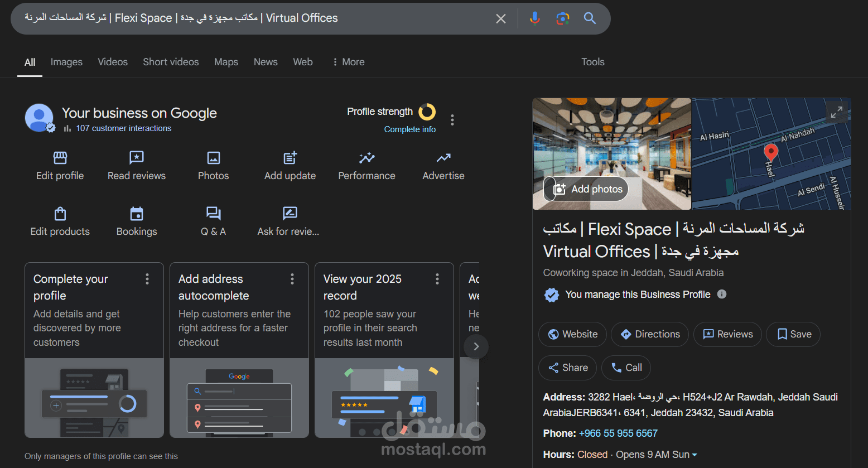Start voice search with microphone icon

pyautogui.click(x=534, y=18)
